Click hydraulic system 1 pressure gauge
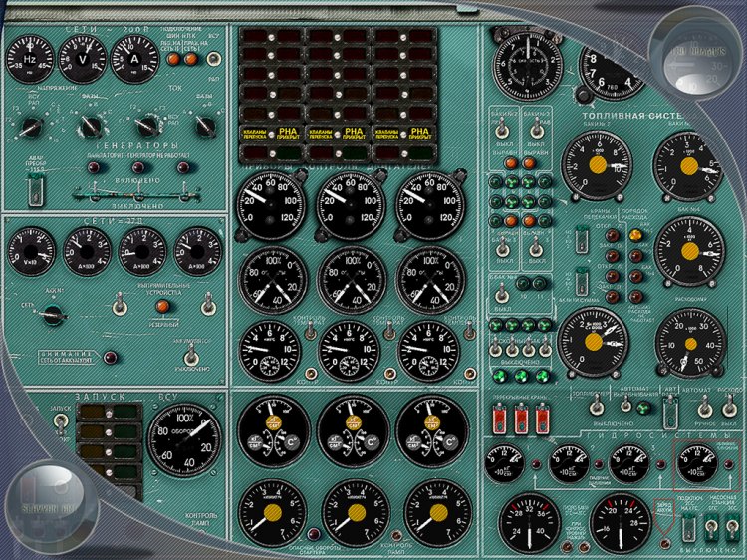747x560 pixels. [x=505, y=463]
